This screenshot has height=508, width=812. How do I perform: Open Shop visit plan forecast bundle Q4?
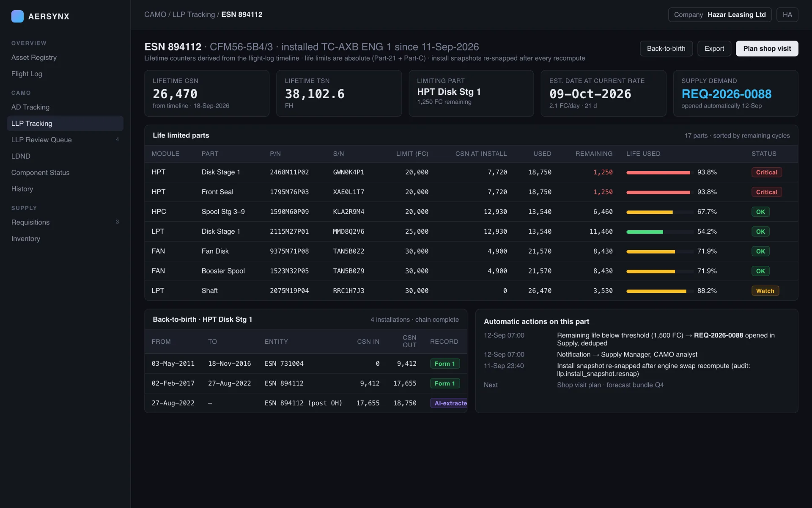point(610,385)
